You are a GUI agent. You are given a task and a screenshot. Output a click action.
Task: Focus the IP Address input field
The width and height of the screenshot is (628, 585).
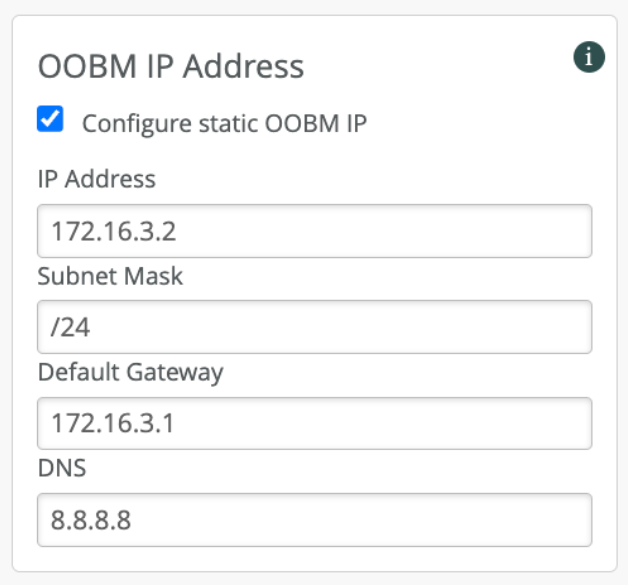(x=314, y=231)
